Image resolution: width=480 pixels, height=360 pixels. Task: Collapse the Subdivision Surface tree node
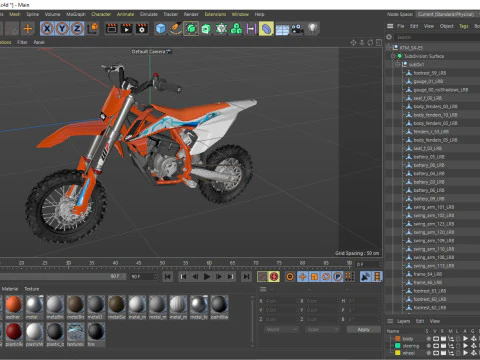point(393,56)
